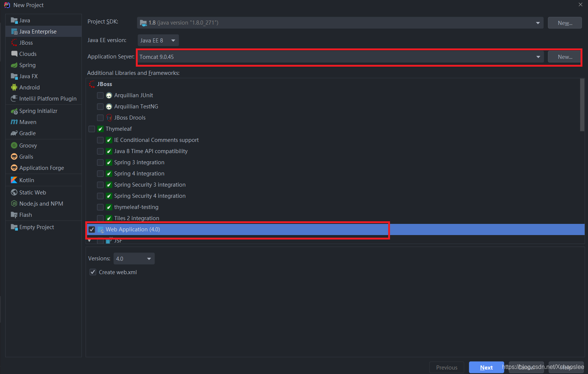This screenshot has width=588, height=374.
Task: Click the Arquillian TestNG icon
Action: tap(109, 107)
